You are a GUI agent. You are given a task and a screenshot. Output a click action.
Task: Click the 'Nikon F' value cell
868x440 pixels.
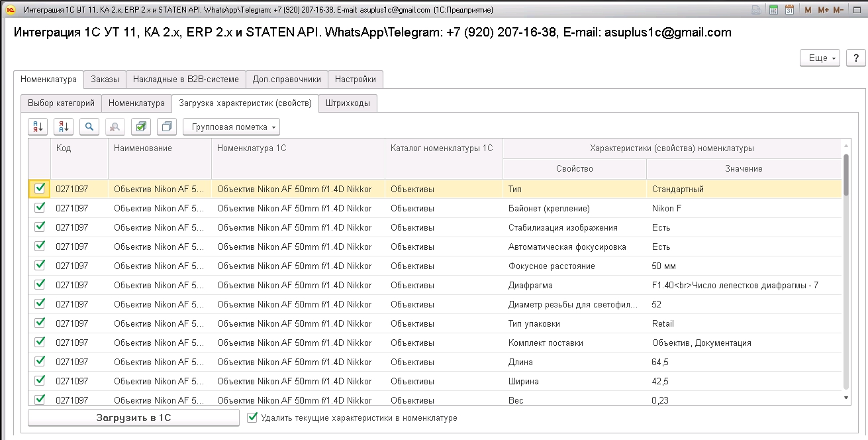click(x=667, y=208)
